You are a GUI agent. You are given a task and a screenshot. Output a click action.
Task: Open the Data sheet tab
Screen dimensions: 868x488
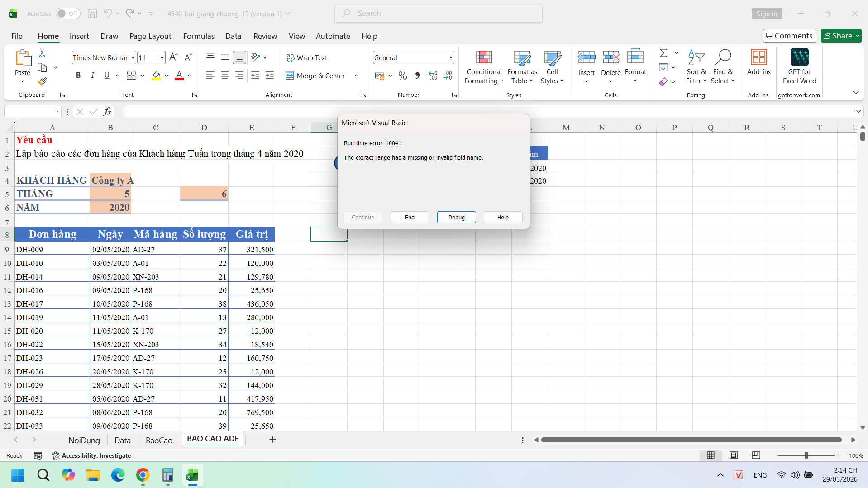click(x=122, y=440)
